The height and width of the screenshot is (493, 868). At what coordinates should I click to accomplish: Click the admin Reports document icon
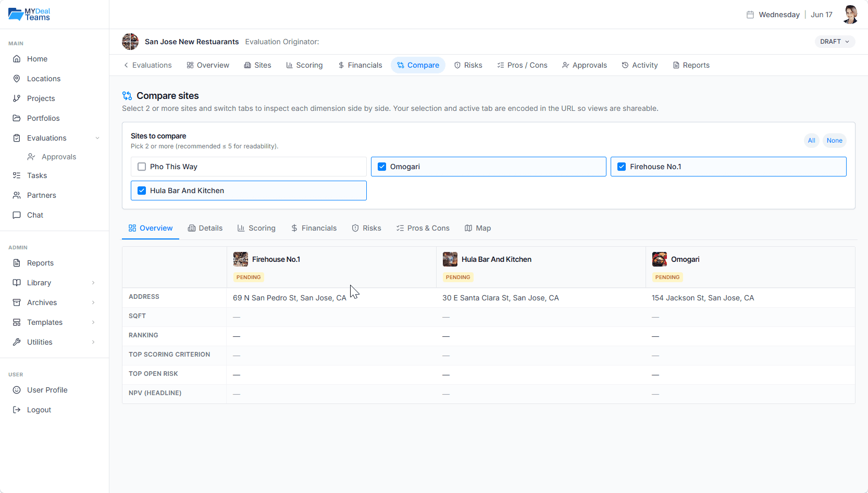point(17,263)
